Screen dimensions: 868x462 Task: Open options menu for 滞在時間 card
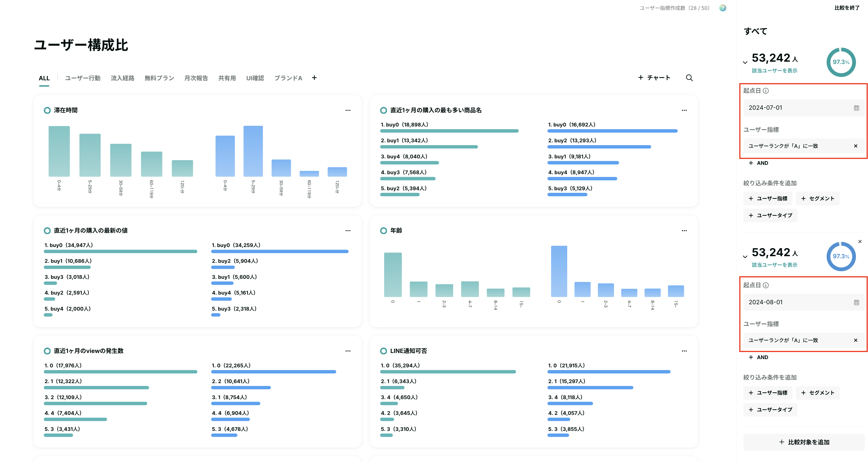[348, 110]
